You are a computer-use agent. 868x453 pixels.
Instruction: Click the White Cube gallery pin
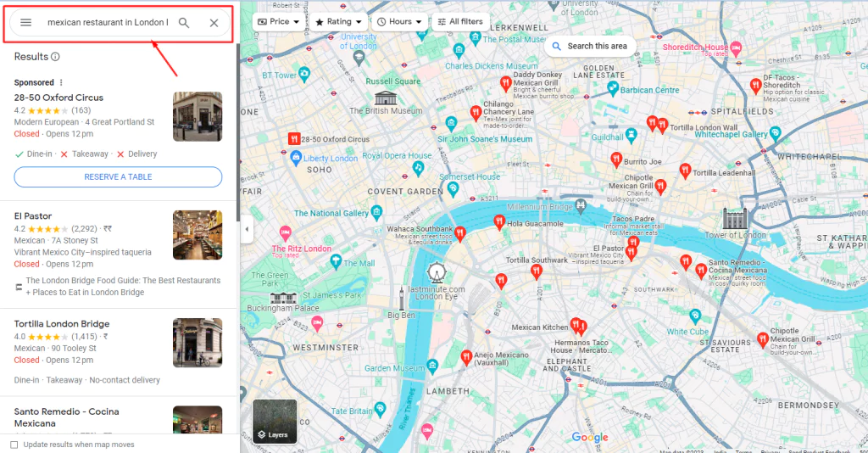695,317
